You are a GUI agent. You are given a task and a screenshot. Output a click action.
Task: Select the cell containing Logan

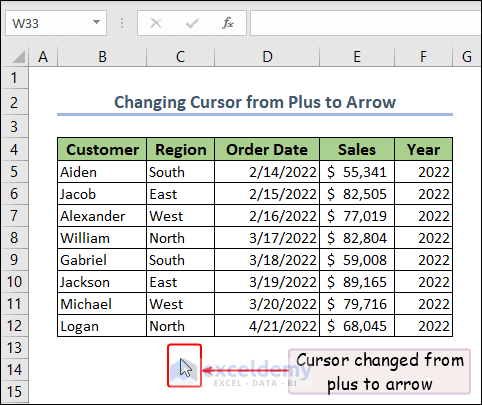click(102, 326)
